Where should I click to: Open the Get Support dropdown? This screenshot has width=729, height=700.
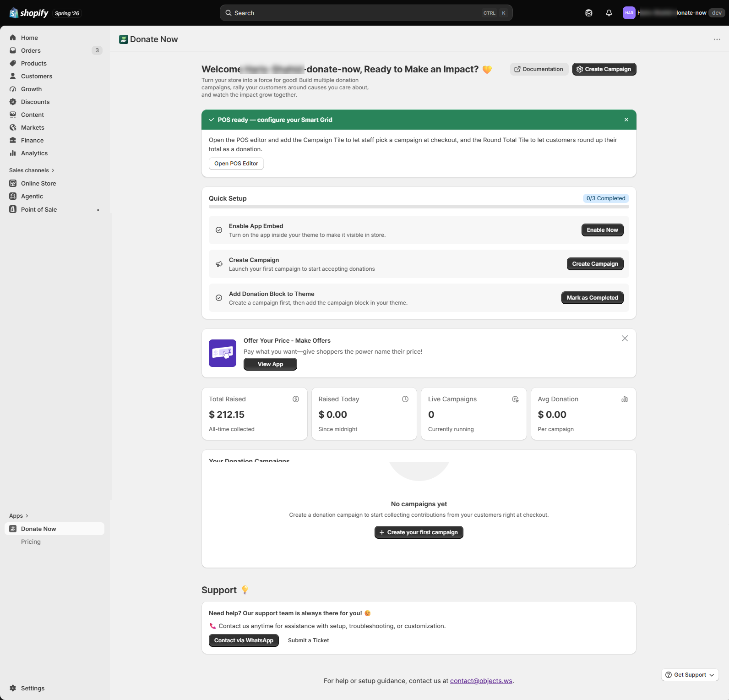690,675
